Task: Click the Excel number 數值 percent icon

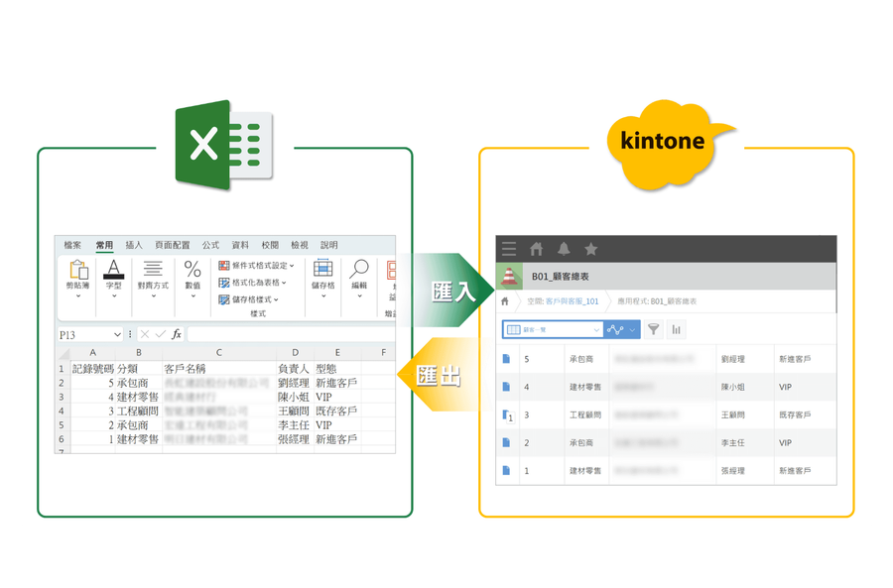Action: [x=192, y=269]
